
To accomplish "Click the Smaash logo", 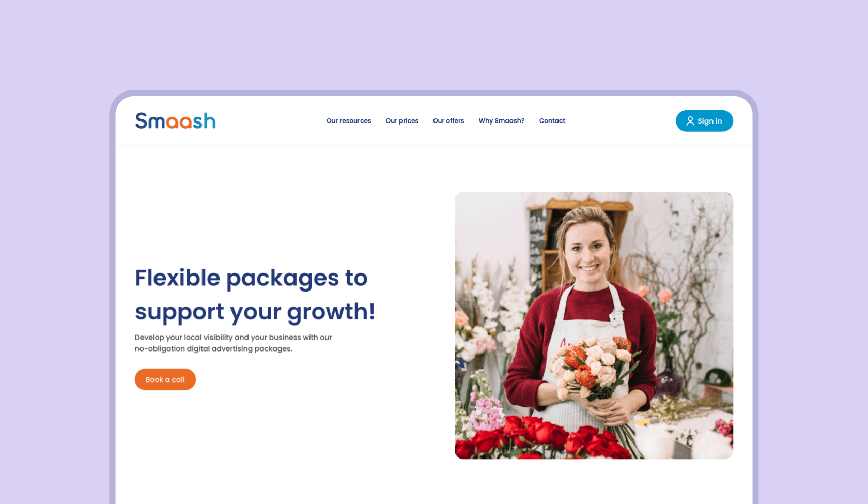I will 175,121.
